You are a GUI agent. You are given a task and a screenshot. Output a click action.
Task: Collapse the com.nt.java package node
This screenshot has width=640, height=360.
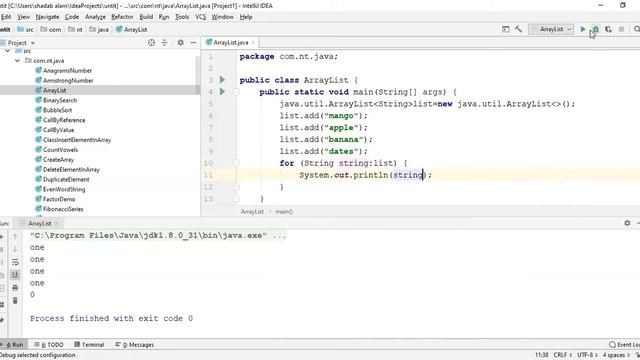[x=17, y=60]
